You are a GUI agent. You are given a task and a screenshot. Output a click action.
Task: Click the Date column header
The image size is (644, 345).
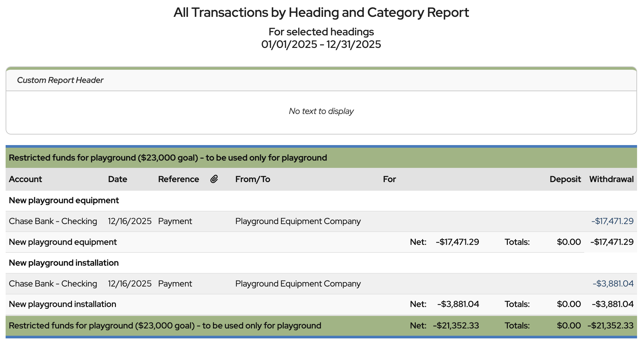click(x=118, y=179)
